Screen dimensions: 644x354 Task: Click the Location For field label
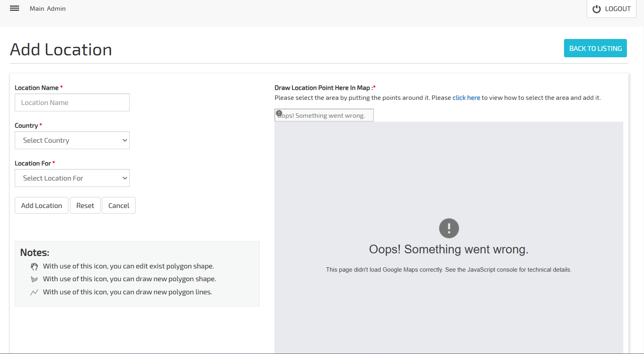(33, 163)
